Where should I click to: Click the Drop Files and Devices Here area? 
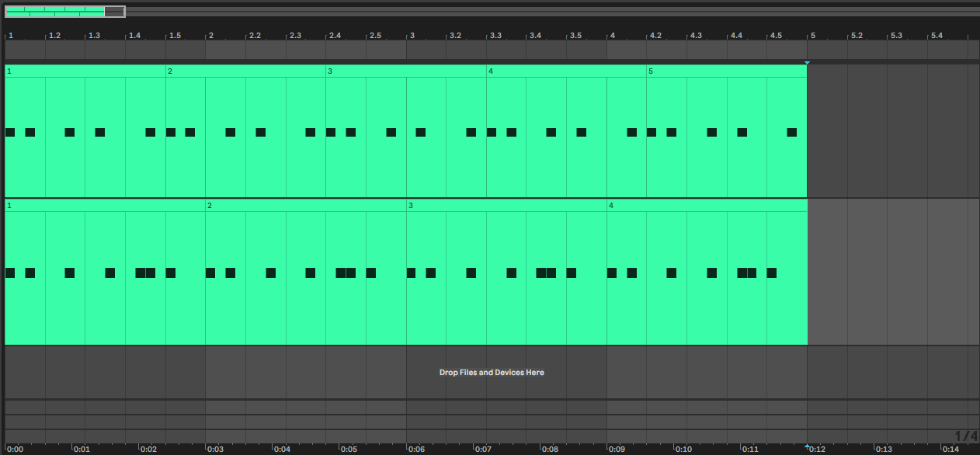(492, 373)
